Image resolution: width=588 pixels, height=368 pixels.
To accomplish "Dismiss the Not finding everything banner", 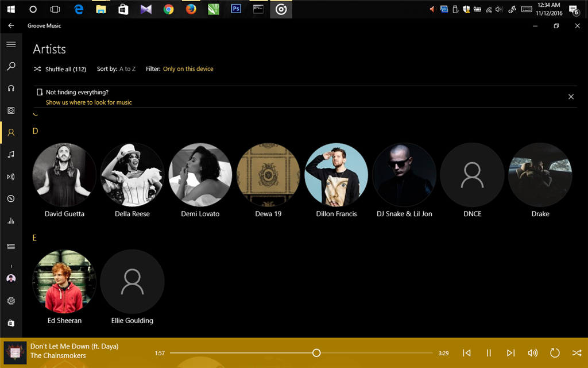I will (571, 97).
